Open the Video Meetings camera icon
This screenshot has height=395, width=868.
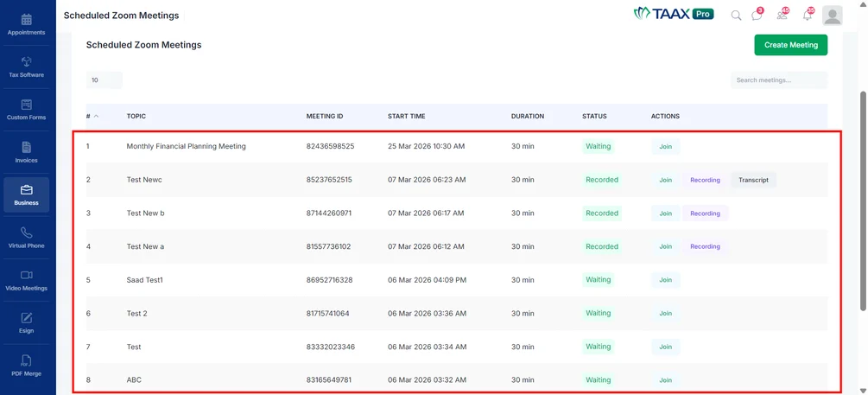(26, 276)
